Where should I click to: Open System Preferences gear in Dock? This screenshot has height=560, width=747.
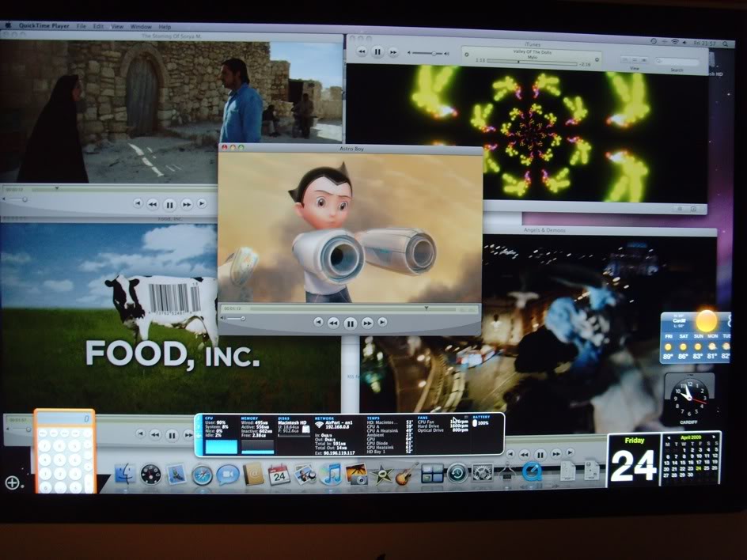[x=482, y=473]
